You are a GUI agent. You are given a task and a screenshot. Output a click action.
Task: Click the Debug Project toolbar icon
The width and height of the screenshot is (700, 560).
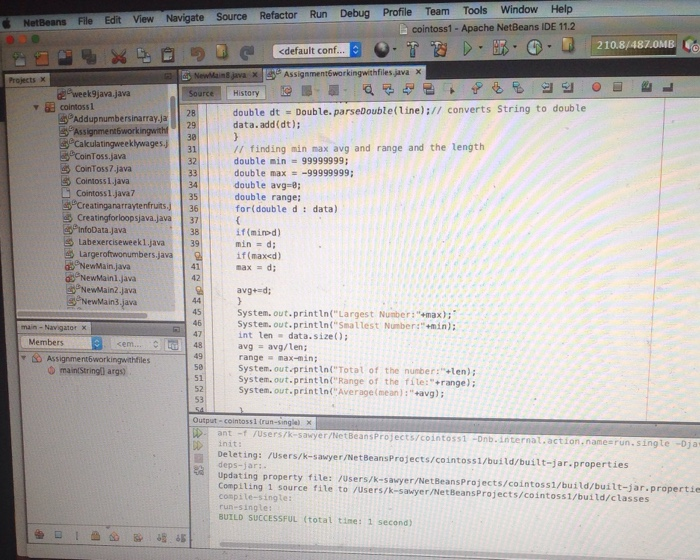[500, 47]
